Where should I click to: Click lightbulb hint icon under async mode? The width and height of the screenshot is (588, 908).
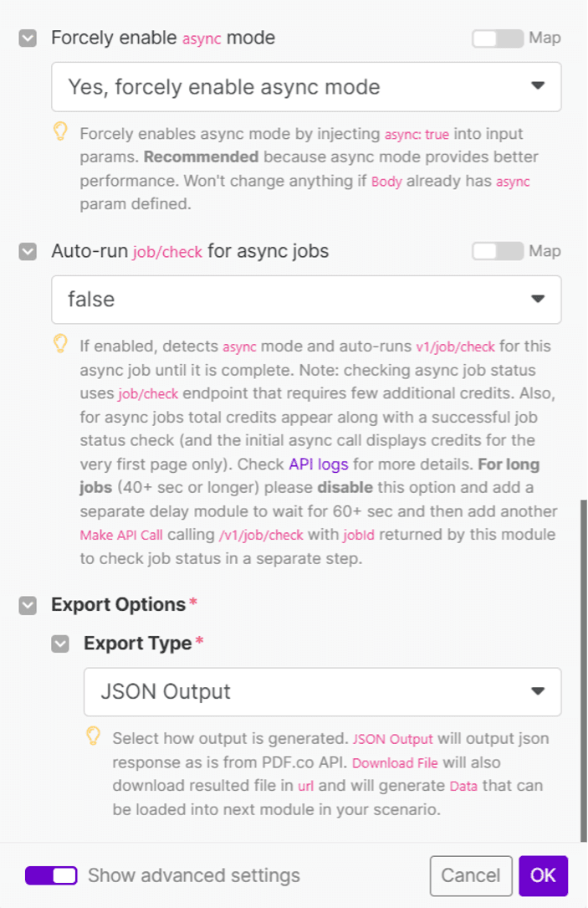point(60,132)
